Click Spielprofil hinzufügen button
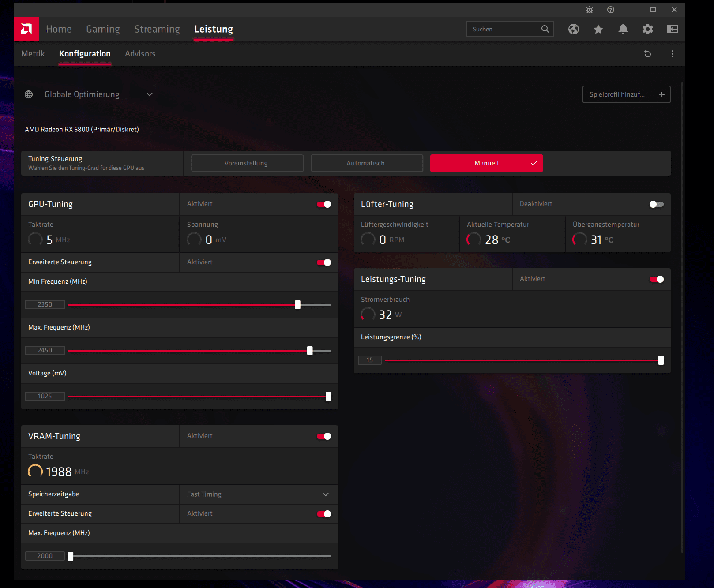Image resolution: width=714 pixels, height=588 pixels. click(627, 94)
